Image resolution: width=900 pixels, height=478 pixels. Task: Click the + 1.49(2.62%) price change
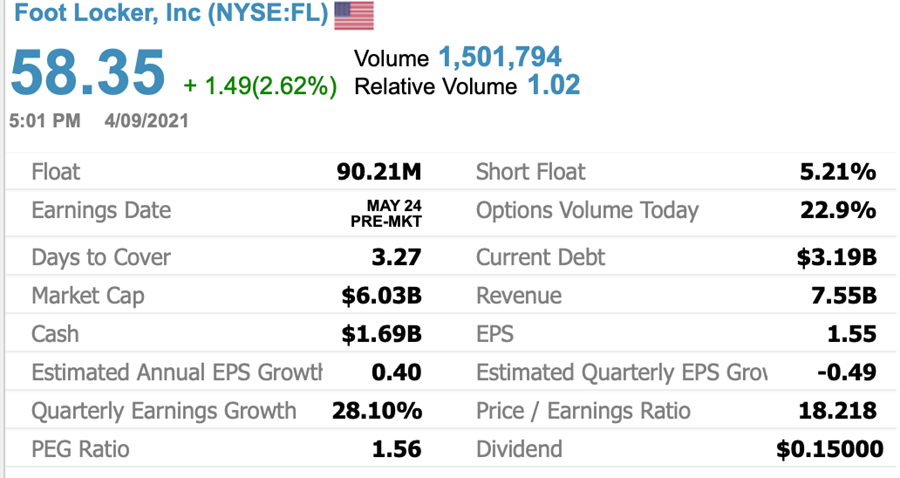point(260,86)
